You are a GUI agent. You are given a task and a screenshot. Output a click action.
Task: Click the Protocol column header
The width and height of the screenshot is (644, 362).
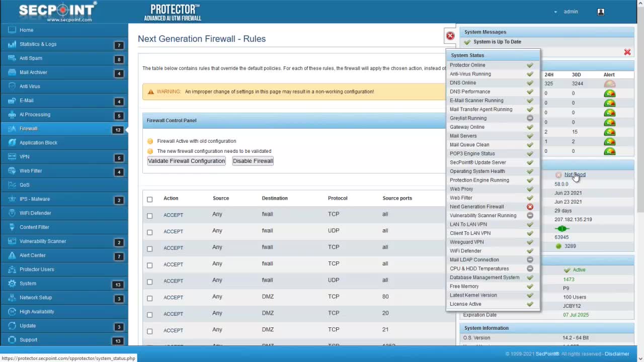338,198
